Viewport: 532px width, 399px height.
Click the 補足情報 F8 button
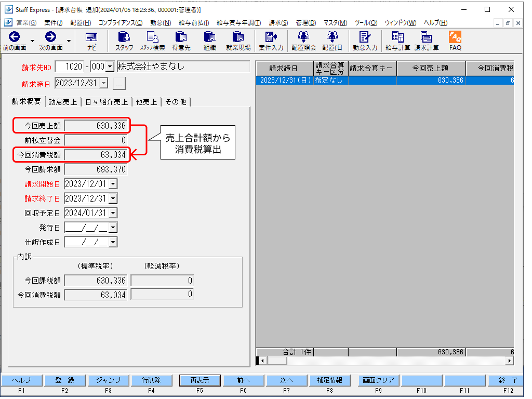[x=330, y=380]
